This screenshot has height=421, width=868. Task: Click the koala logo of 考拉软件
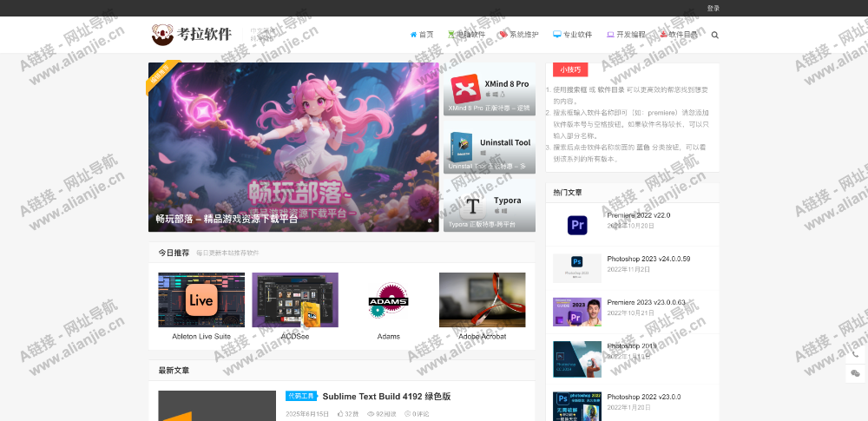(163, 35)
